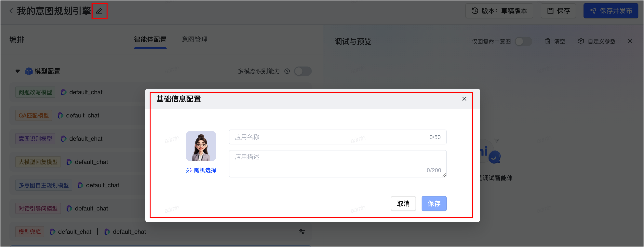Click the dialog's 保存 button

[x=434, y=204]
